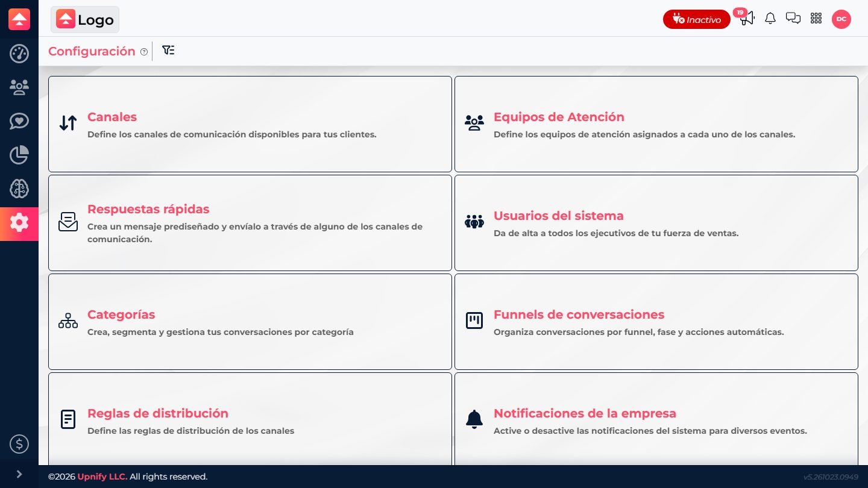868x488 pixels.
Task: Click the Usuarios del sistema group icon
Action: click(x=474, y=222)
